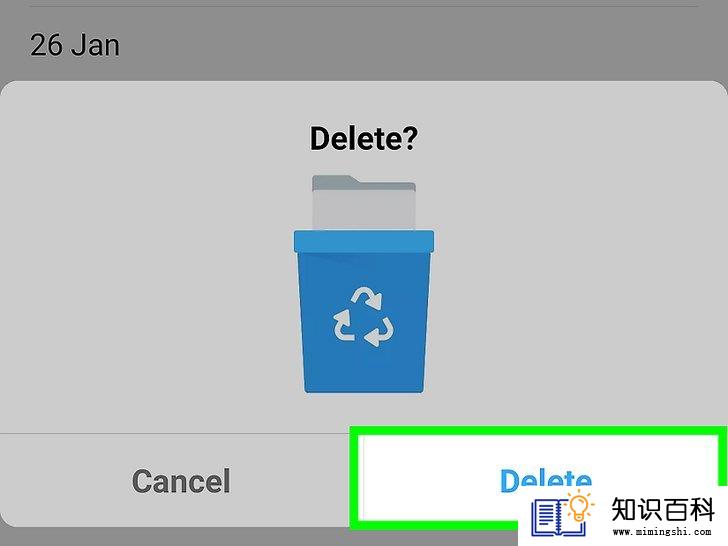Click the separator line above 26 Jan
The image size is (728, 546).
pos(364,6)
